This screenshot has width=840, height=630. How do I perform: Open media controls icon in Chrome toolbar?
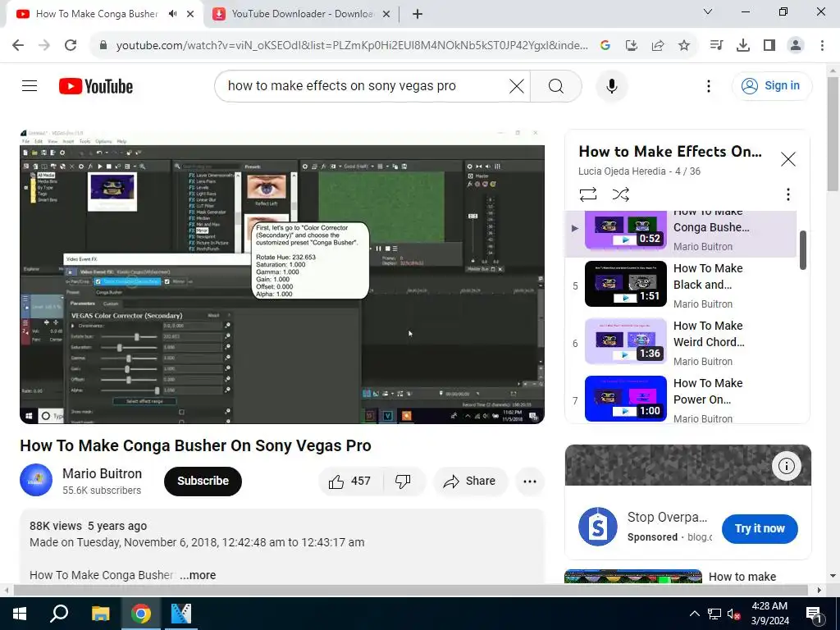click(716, 45)
